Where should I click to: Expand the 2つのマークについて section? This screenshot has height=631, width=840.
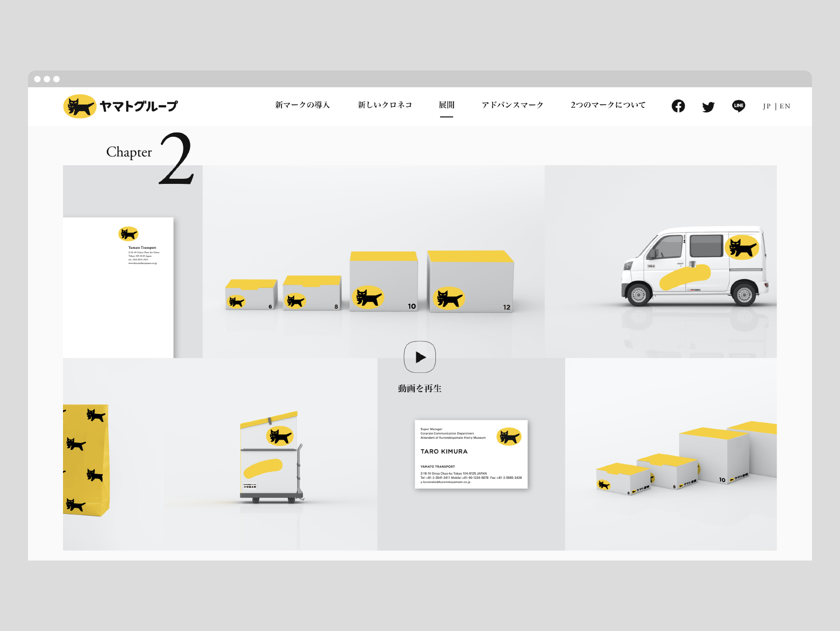608,105
